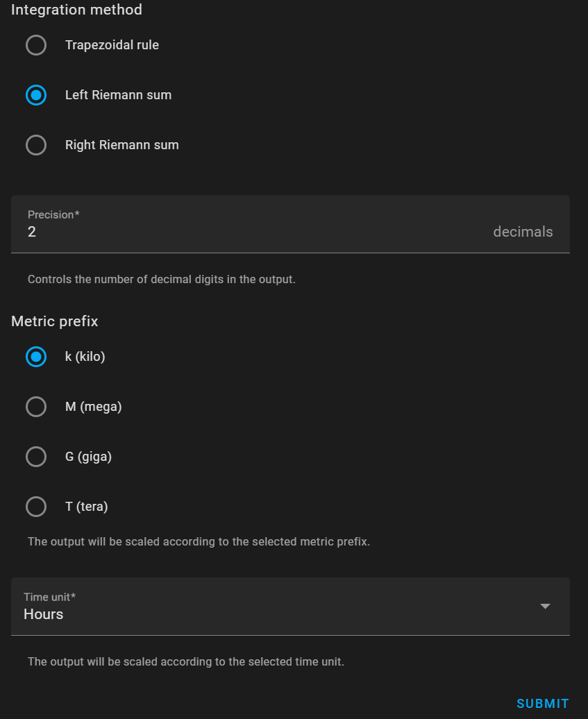Click the Hours value in Time unit
Image resolution: width=588 pixels, height=719 pixels.
coord(44,614)
